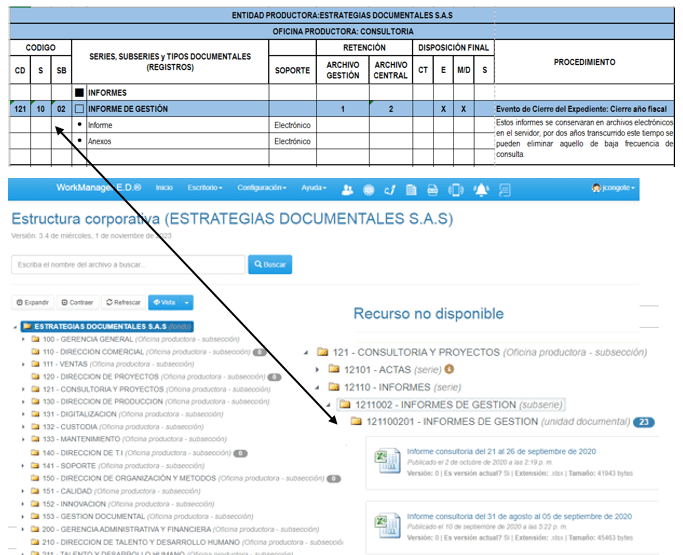Click the jcongote user avatar icon
Image resolution: width=683 pixels, height=555 pixels.
596,188
